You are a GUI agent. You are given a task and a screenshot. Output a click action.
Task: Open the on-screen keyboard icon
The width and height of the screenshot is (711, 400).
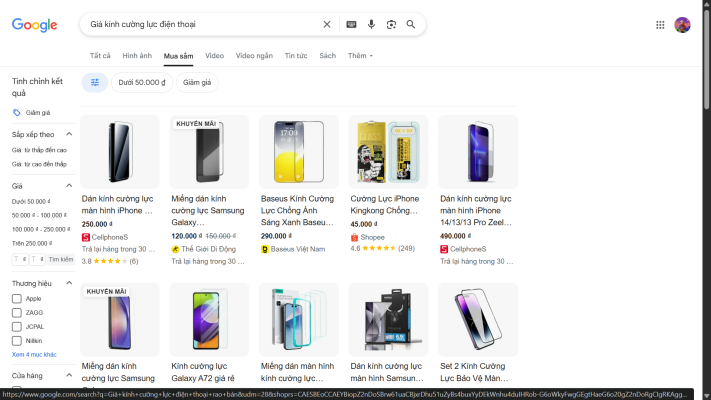351,24
